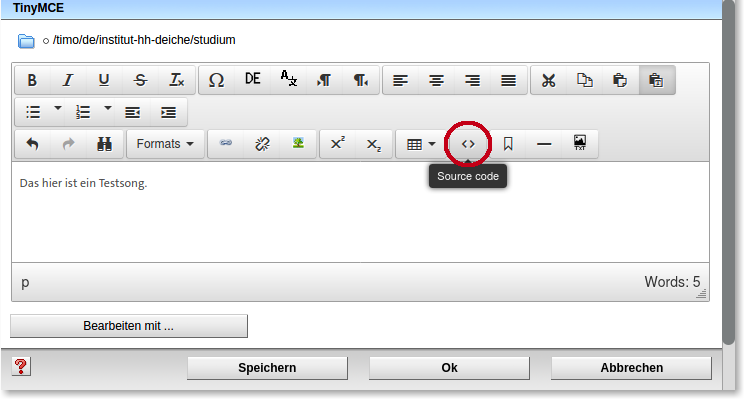
Task: Open help via red question mark
Action: point(21,367)
